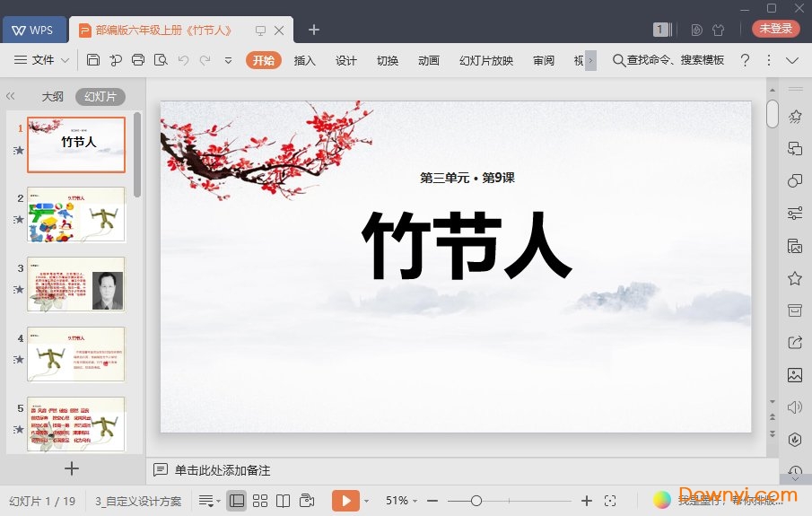Image resolution: width=812 pixels, height=516 pixels.
Task: Switch to normal view in status bar
Action: point(237,501)
